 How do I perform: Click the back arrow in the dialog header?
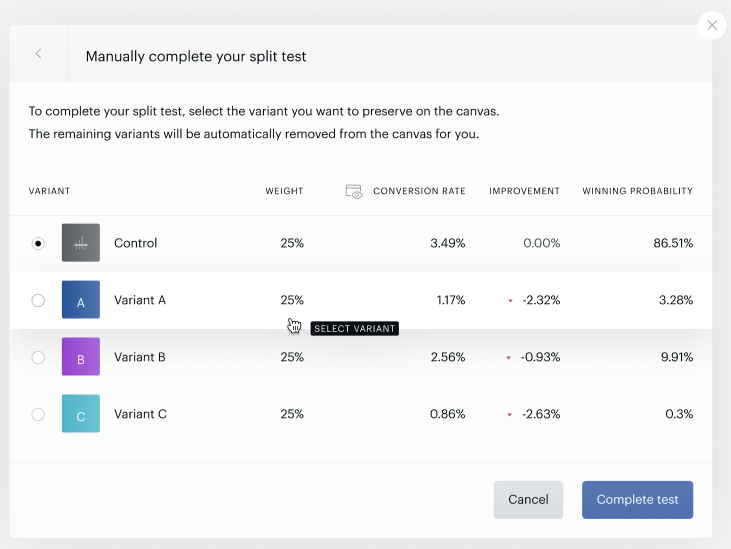click(38, 54)
